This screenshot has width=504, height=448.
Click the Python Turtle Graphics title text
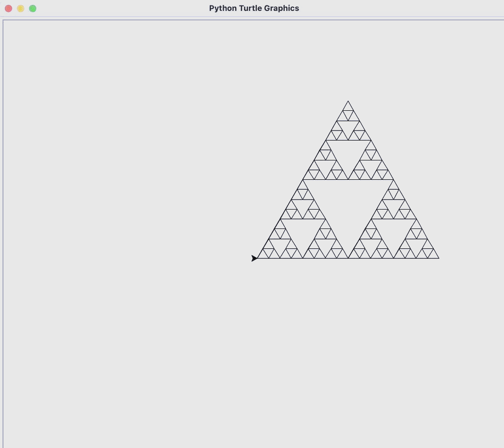[x=254, y=8]
